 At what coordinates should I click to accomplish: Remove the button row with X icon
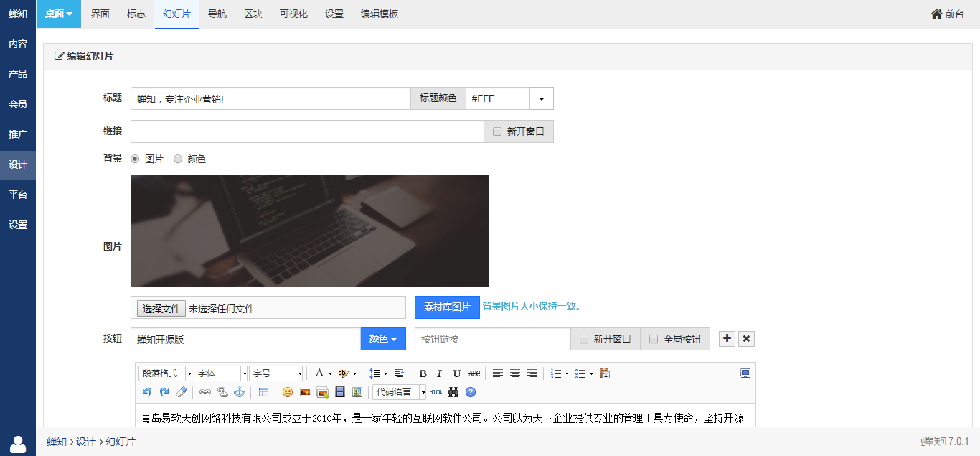point(746,339)
